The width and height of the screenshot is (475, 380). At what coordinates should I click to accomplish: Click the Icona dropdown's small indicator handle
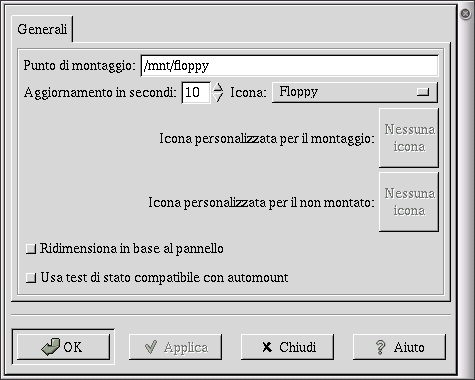point(423,92)
